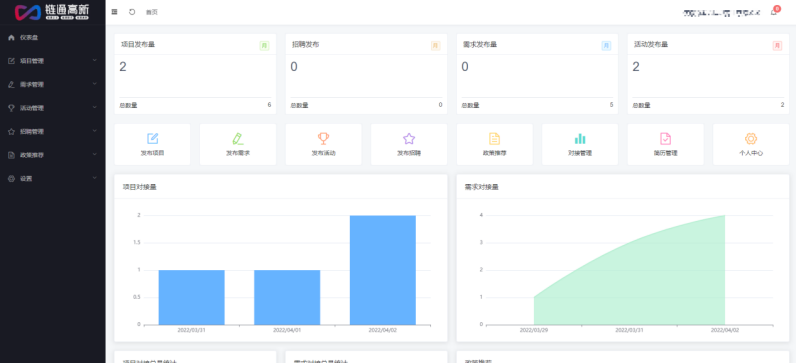Click 2022/03/29 axis label in 需求对接量
The height and width of the screenshot is (363, 796).
pyautogui.click(x=534, y=330)
